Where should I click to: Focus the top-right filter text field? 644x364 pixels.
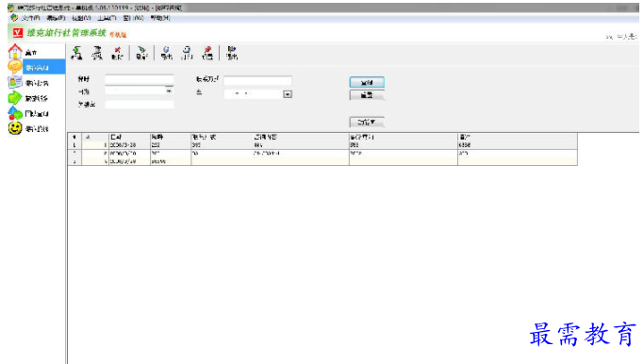(257, 80)
